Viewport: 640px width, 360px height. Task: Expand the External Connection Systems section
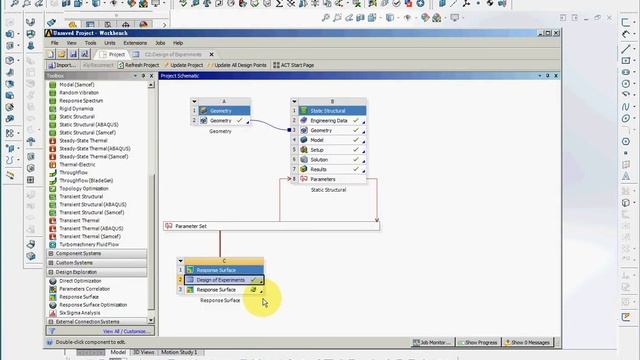(x=51, y=322)
